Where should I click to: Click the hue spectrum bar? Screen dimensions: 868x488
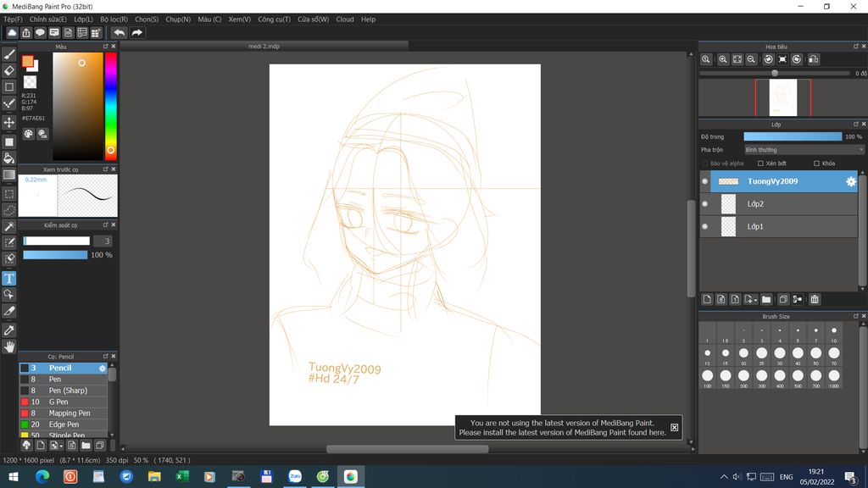point(111,106)
